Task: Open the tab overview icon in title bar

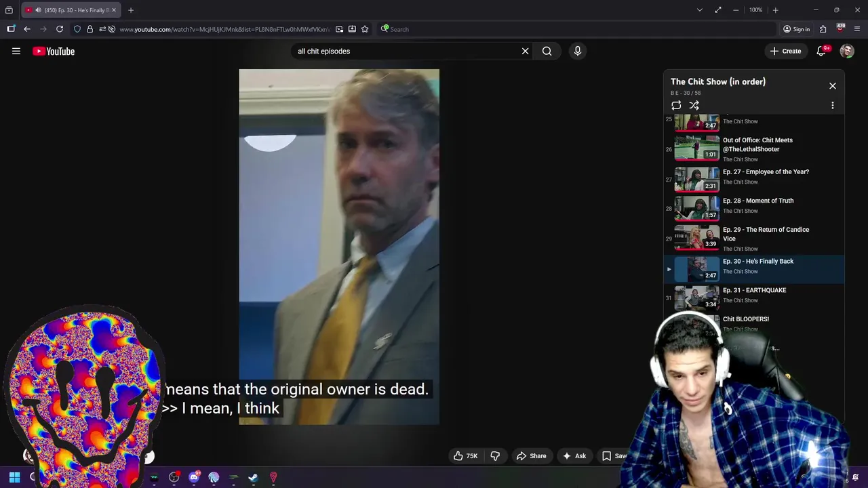Action: (9, 10)
